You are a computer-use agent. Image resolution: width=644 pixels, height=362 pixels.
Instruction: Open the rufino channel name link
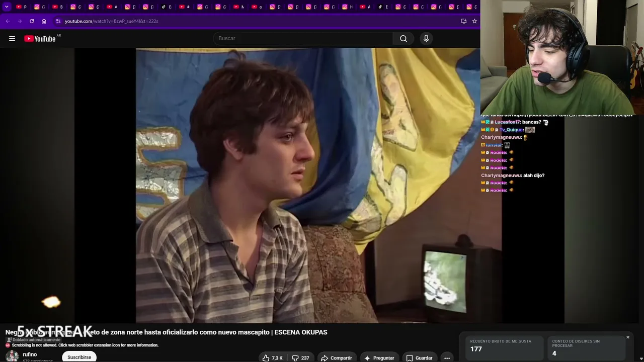30,354
